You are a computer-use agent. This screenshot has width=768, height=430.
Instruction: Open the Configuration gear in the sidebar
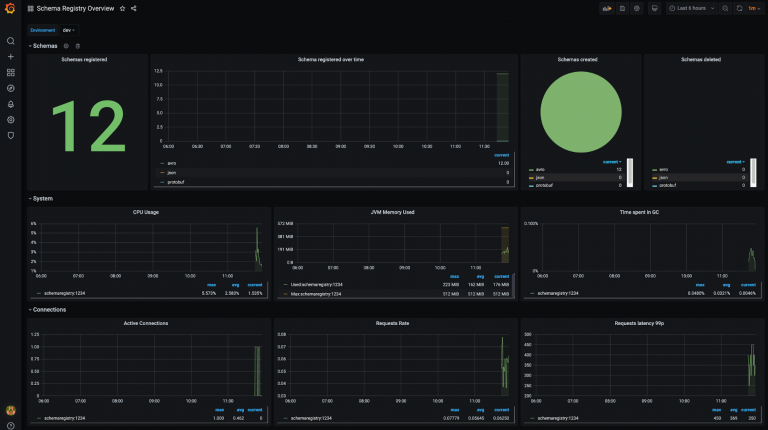(11, 119)
